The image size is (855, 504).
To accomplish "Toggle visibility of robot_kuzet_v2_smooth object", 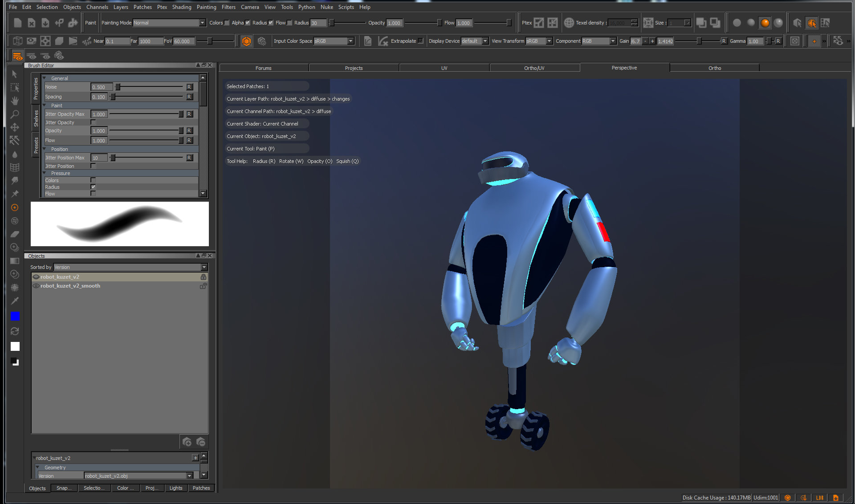I will click(x=36, y=286).
